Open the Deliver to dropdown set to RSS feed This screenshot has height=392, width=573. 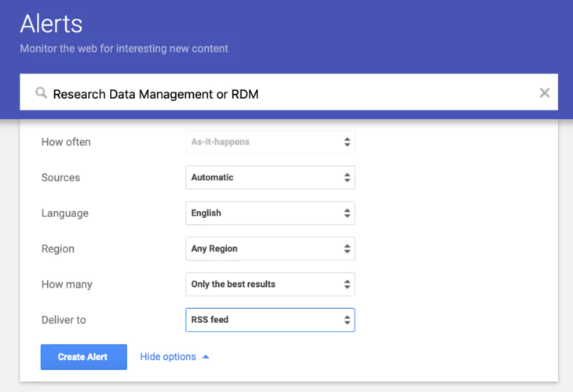[x=270, y=320]
